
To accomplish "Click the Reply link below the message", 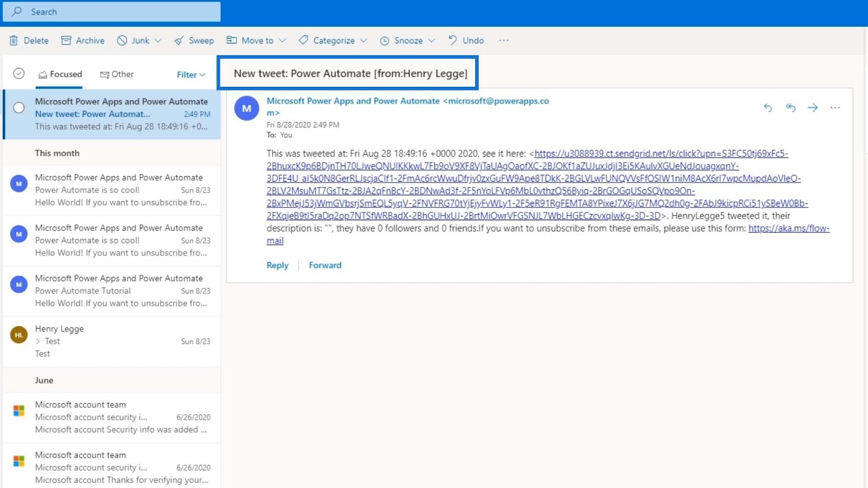I will (x=277, y=265).
